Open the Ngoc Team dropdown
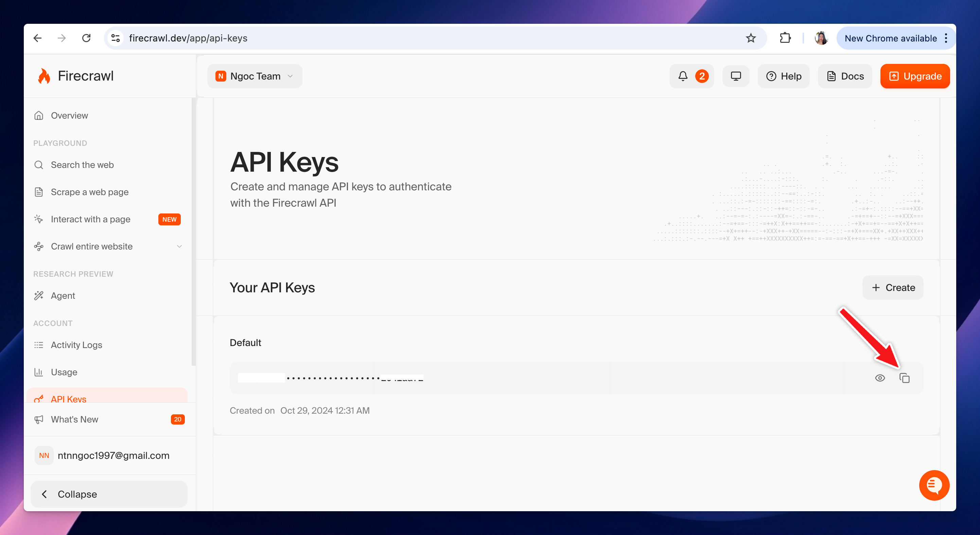This screenshot has height=535, width=980. [255, 76]
